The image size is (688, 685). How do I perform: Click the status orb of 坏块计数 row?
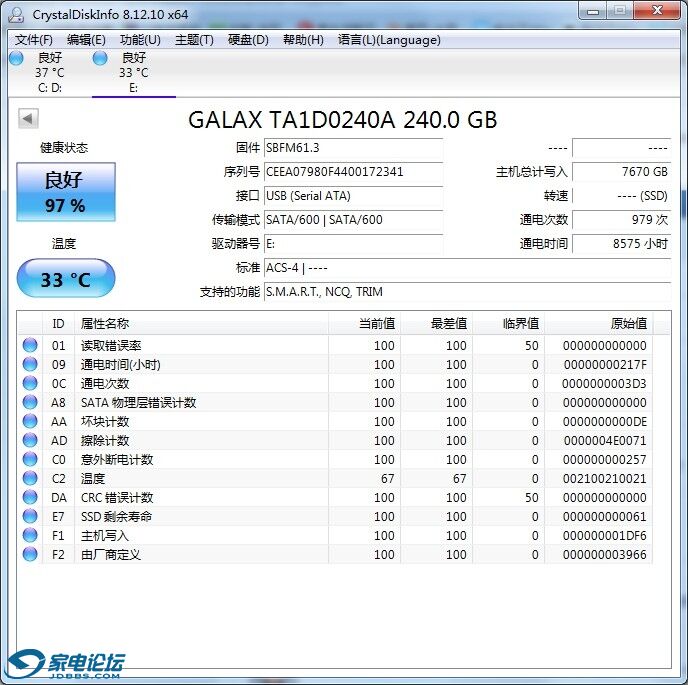(x=30, y=421)
